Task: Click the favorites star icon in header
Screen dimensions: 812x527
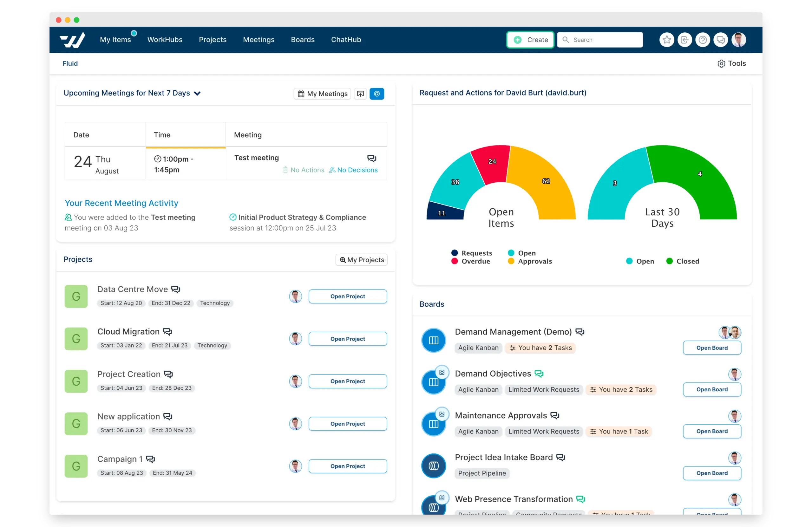Action: pos(666,40)
